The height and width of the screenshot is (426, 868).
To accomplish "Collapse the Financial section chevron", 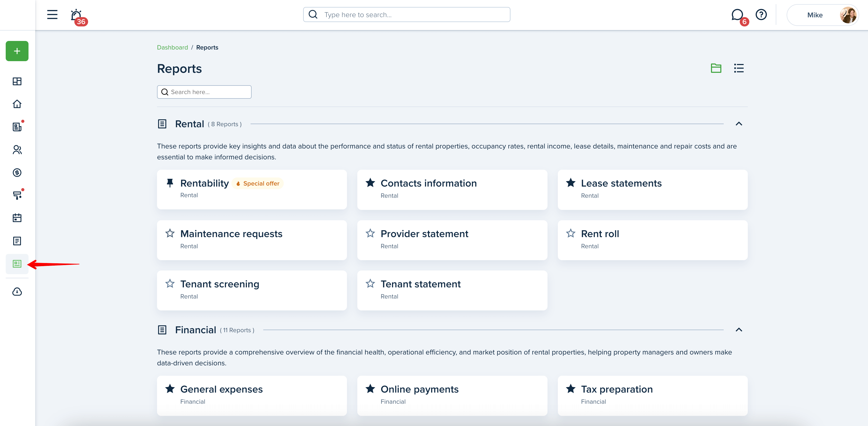I will click(739, 330).
